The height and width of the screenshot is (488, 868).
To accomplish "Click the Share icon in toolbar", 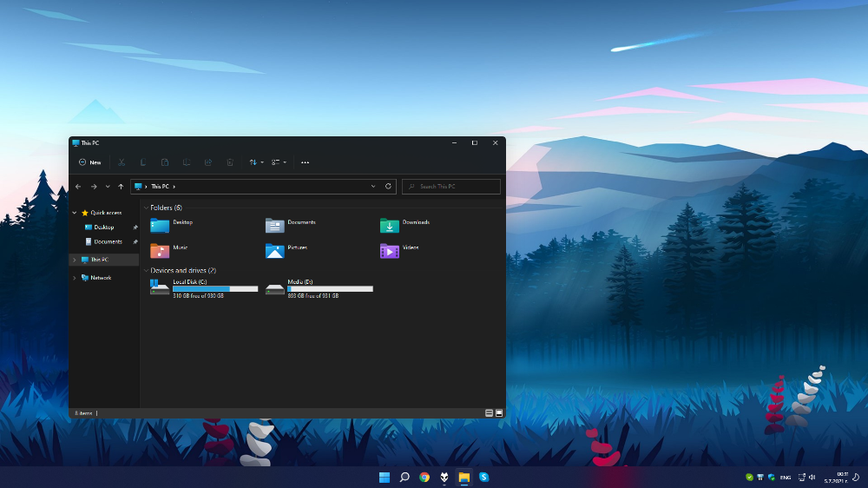I will tap(208, 162).
